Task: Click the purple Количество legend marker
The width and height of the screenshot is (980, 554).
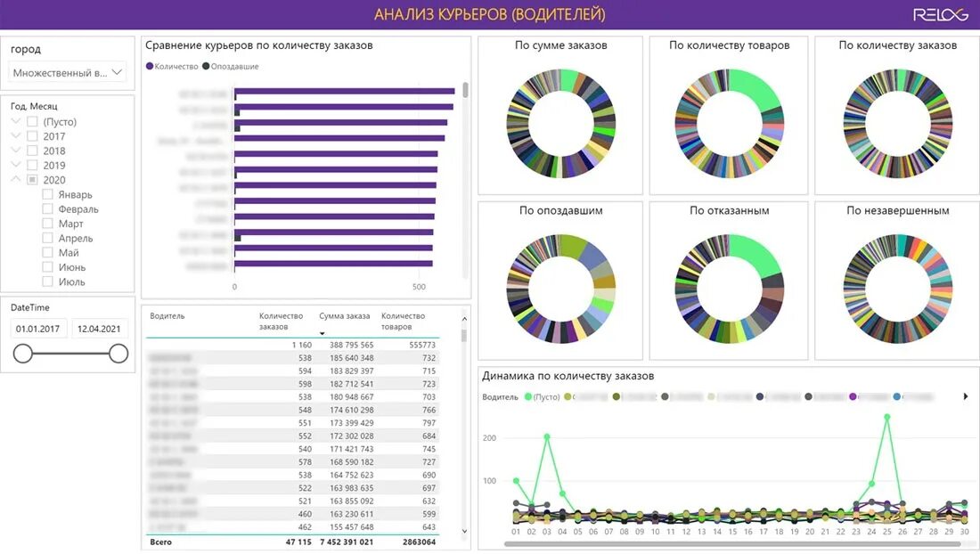Action: (150, 66)
